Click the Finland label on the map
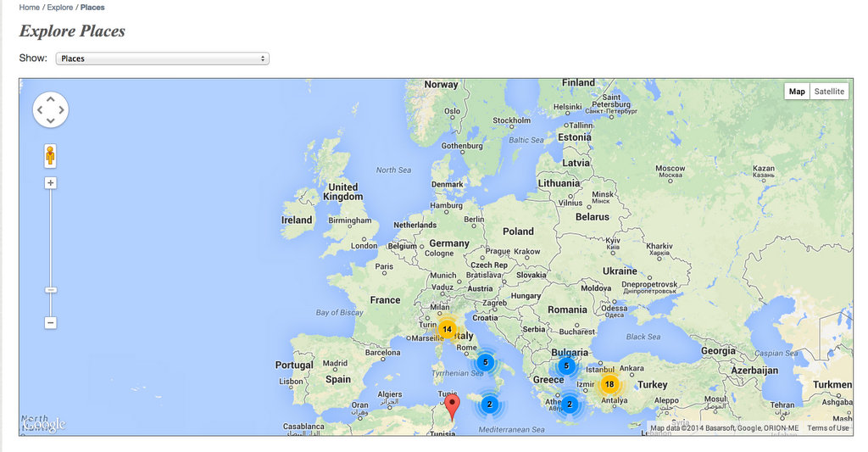 click(578, 82)
